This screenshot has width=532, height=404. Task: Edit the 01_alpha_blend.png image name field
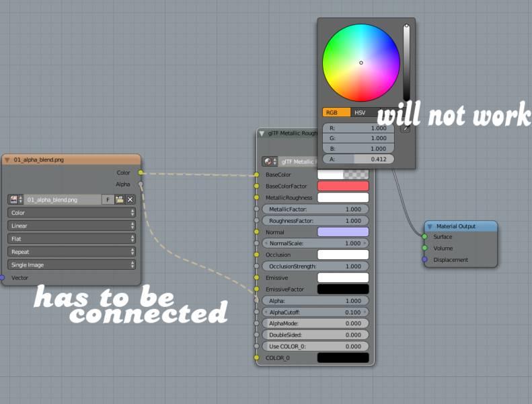pos(63,199)
